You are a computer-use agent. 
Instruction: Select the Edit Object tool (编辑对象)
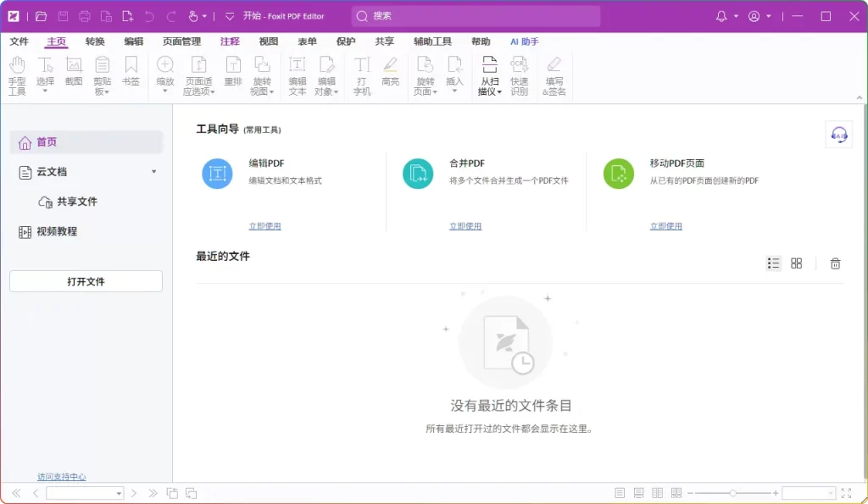pyautogui.click(x=326, y=75)
